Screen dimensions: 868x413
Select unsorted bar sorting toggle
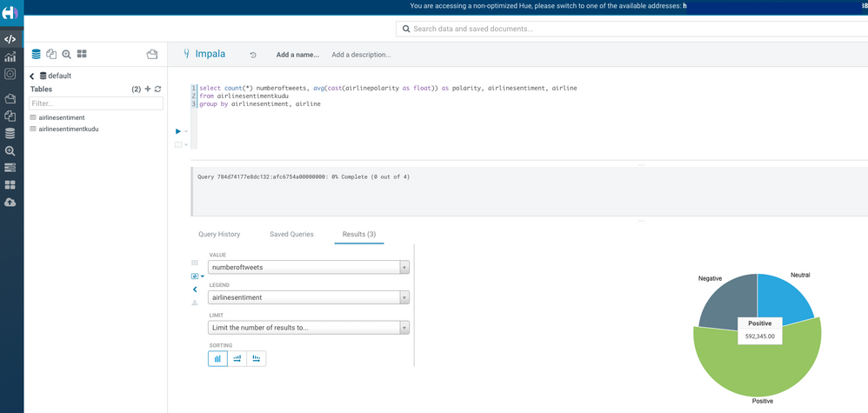tap(217, 359)
